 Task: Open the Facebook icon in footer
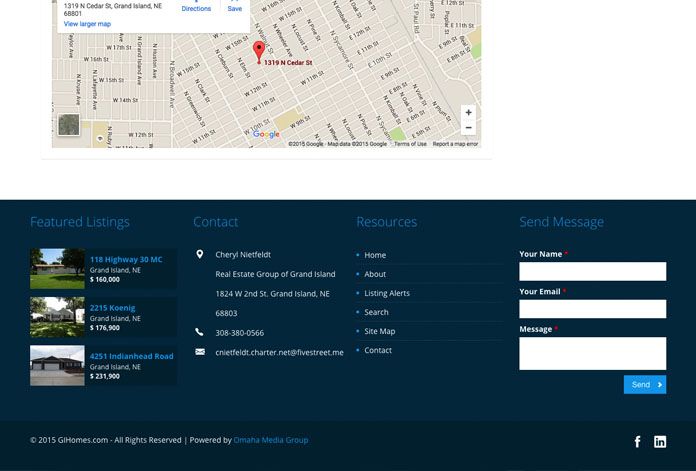[638, 442]
